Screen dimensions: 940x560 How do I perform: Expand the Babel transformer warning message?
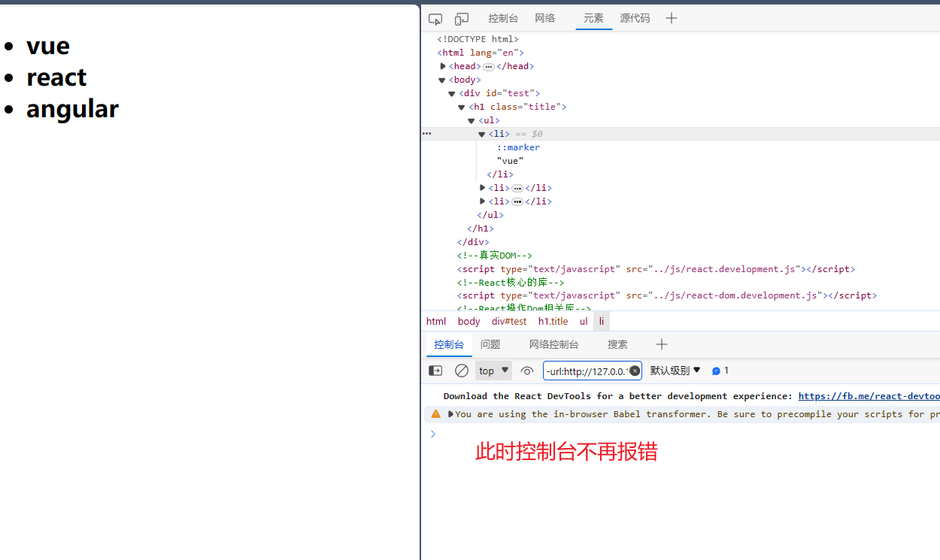click(x=450, y=414)
